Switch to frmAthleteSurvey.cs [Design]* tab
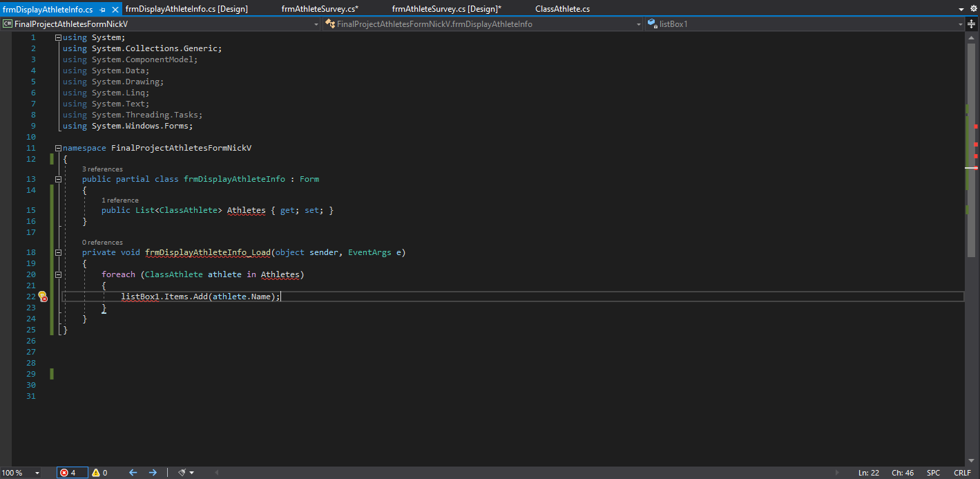Viewport: 980px width, 479px height. [446, 9]
